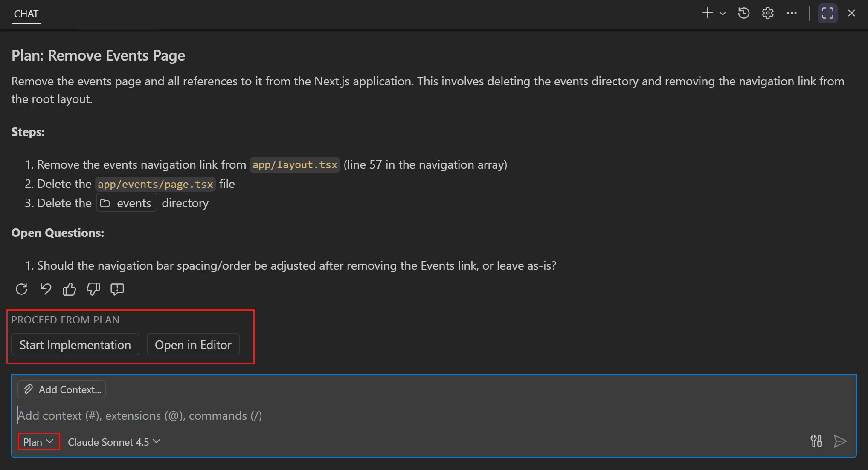The height and width of the screenshot is (470, 868).
Task: Open the Copilot settings gear
Action: (767, 13)
